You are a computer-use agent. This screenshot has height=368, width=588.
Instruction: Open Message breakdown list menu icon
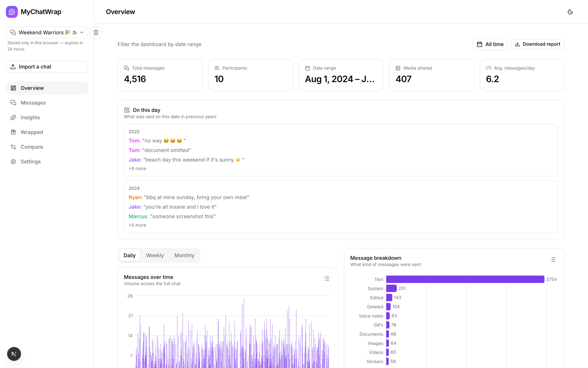(x=553, y=259)
